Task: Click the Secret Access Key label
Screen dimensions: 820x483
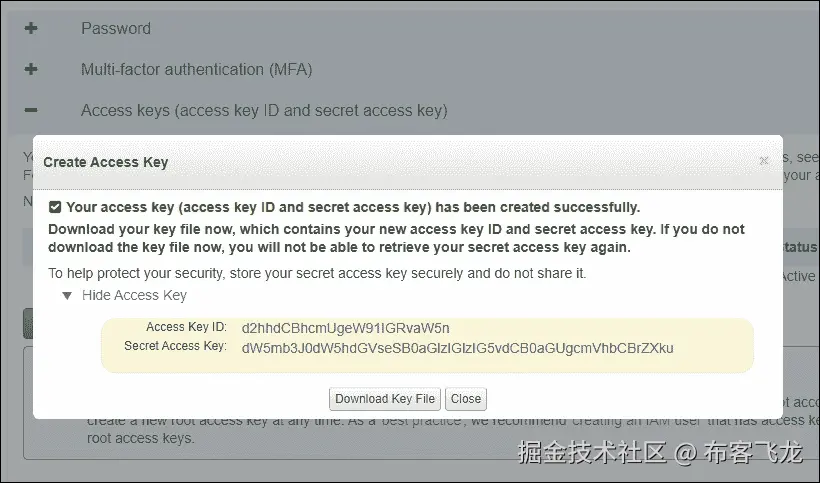Action: click(175, 346)
